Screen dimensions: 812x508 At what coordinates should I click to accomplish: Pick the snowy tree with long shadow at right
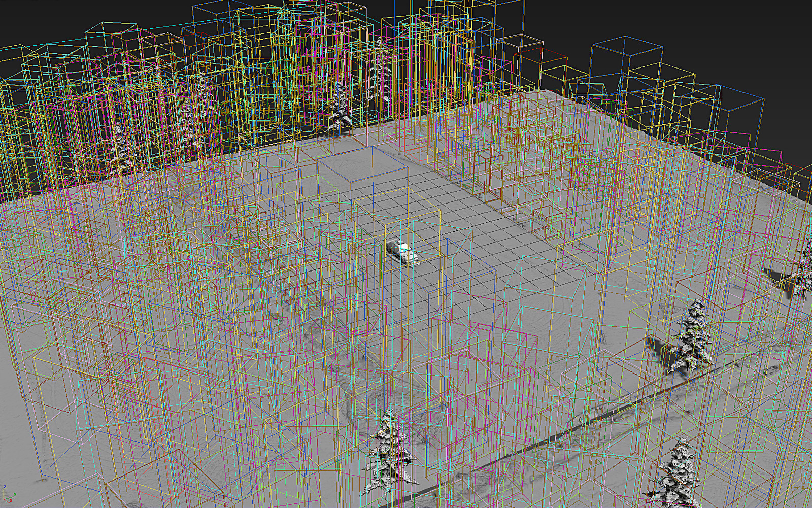coord(692,336)
